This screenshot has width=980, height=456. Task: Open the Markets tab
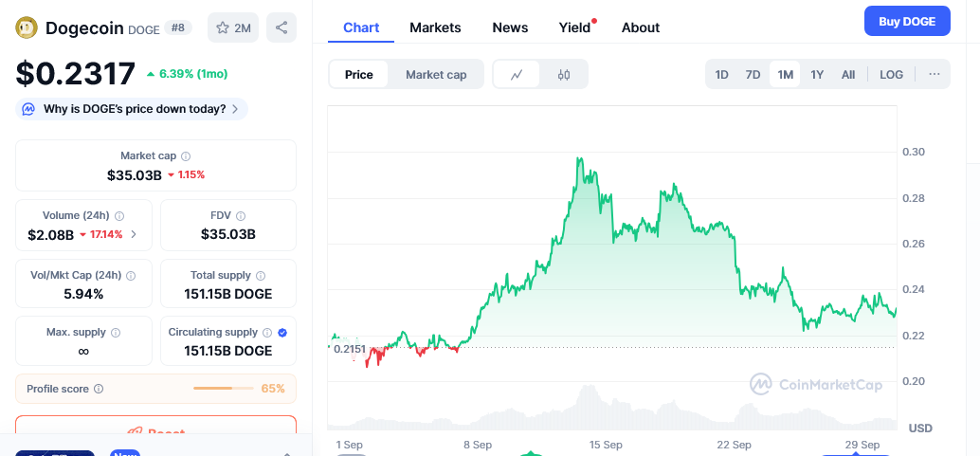pos(435,27)
